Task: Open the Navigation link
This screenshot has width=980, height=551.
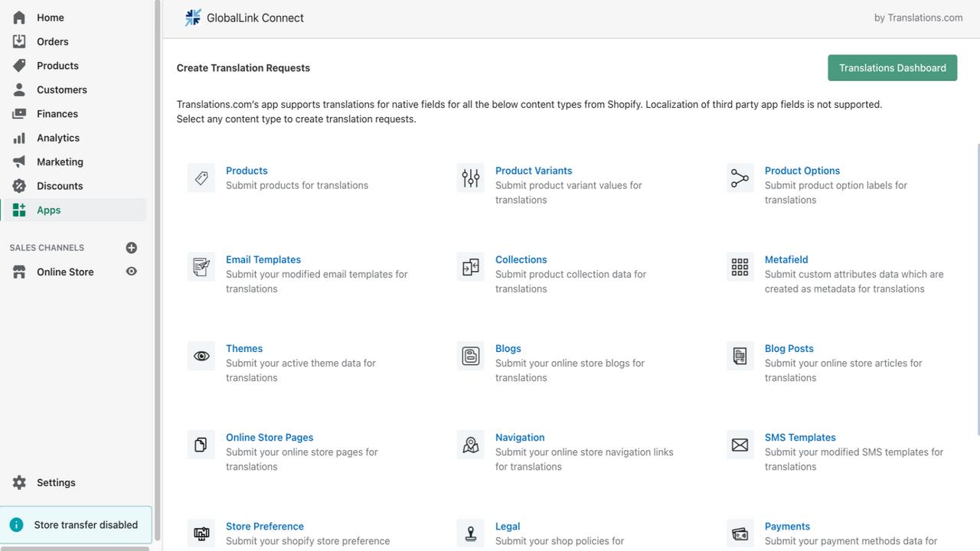Action: point(520,437)
